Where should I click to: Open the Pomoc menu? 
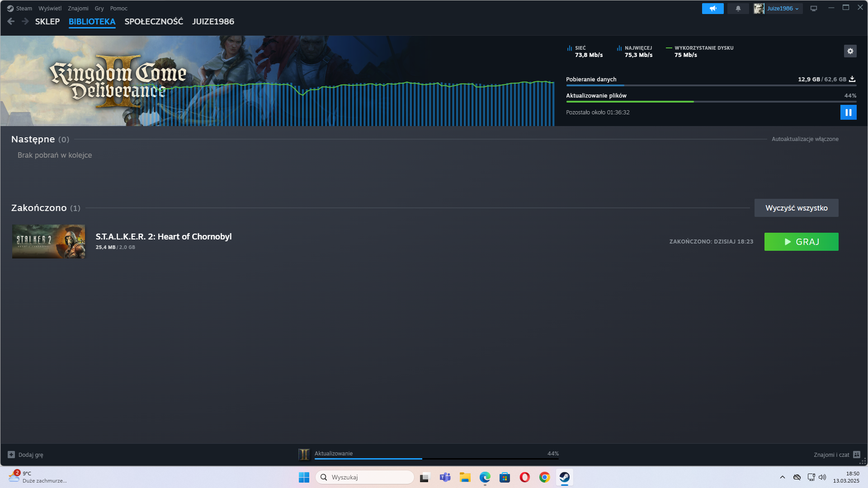click(119, 8)
